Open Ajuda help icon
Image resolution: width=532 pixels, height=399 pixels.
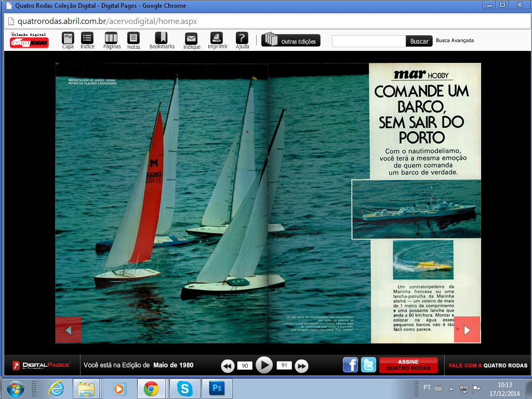tap(242, 38)
